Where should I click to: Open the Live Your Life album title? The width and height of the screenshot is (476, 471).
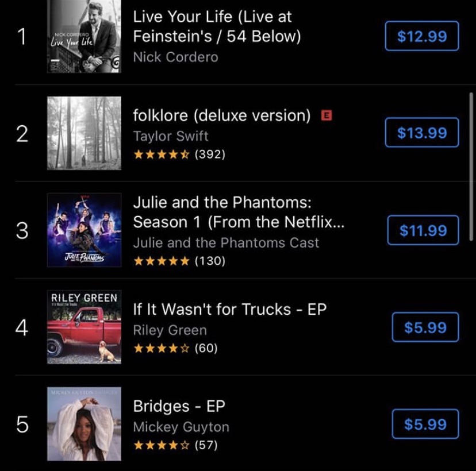pos(217,26)
